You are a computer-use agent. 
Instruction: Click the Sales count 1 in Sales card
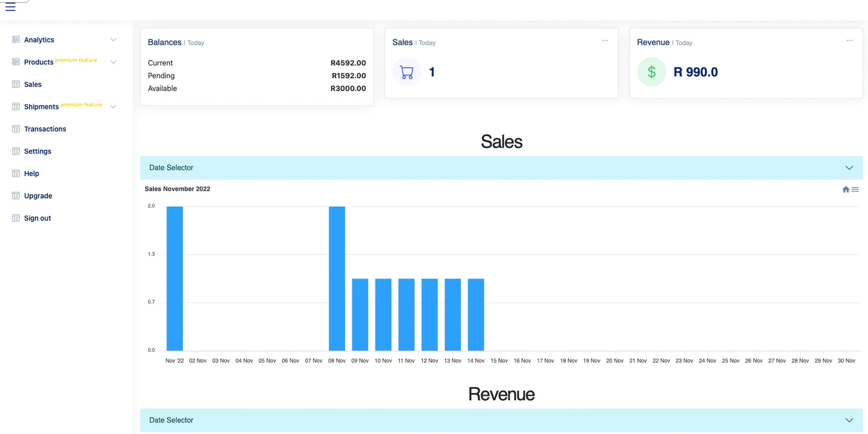pyautogui.click(x=432, y=72)
